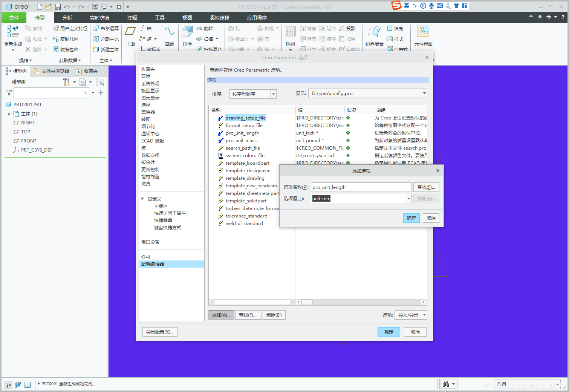Screen dimensions: 569x392
Task: Select the 配置编辑器 category in options list
Action: pyautogui.click(x=171, y=264)
